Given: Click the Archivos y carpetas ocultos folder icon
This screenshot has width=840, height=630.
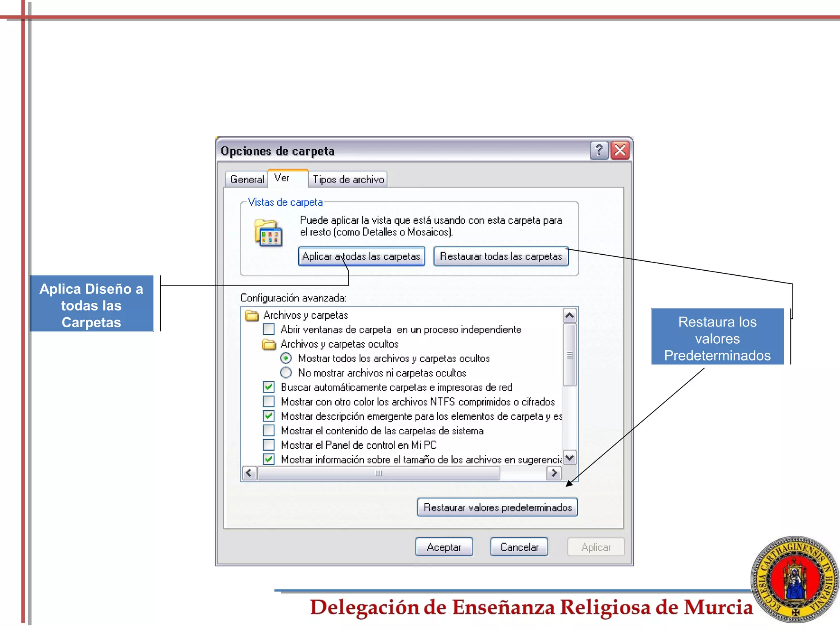Looking at the screenshot, I should [269, 344].
